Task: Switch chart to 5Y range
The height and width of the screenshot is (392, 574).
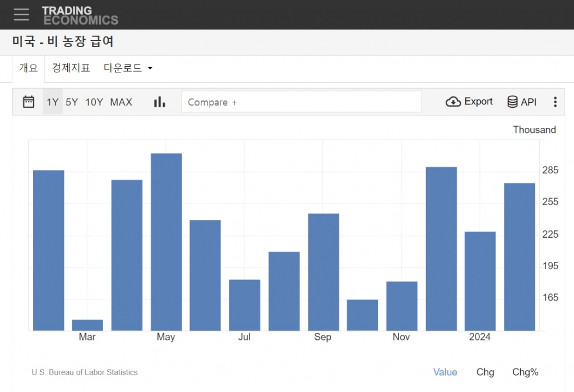Action: (72, 102)
